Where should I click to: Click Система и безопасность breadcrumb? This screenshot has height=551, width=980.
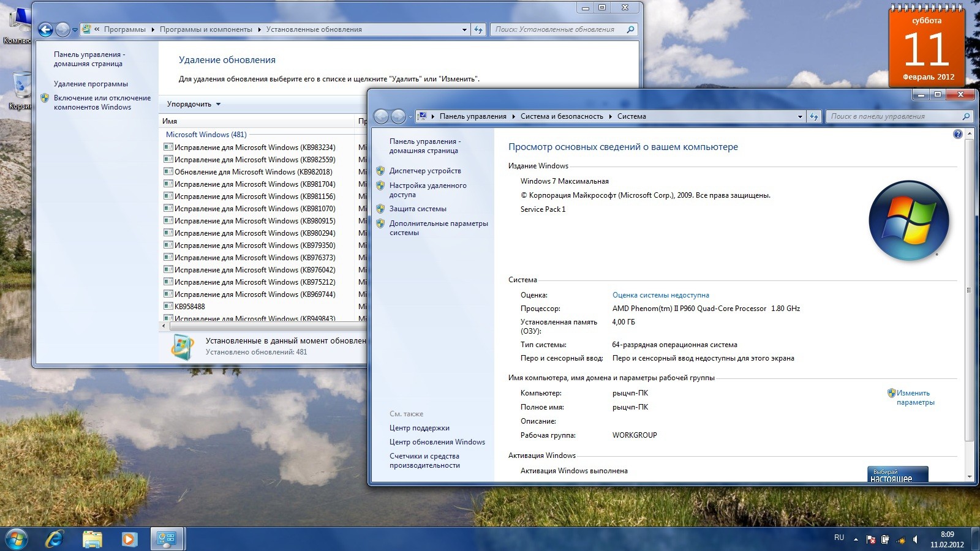[x=562, y=116]
